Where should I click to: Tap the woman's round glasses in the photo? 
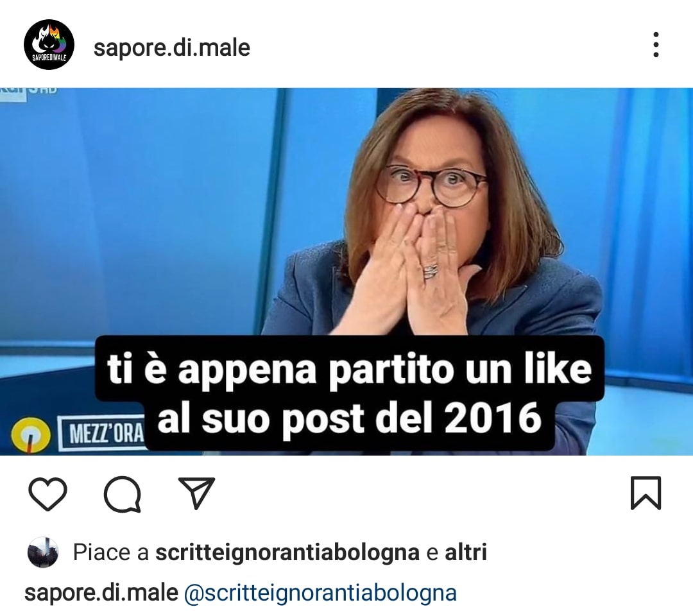click(431, 185)
